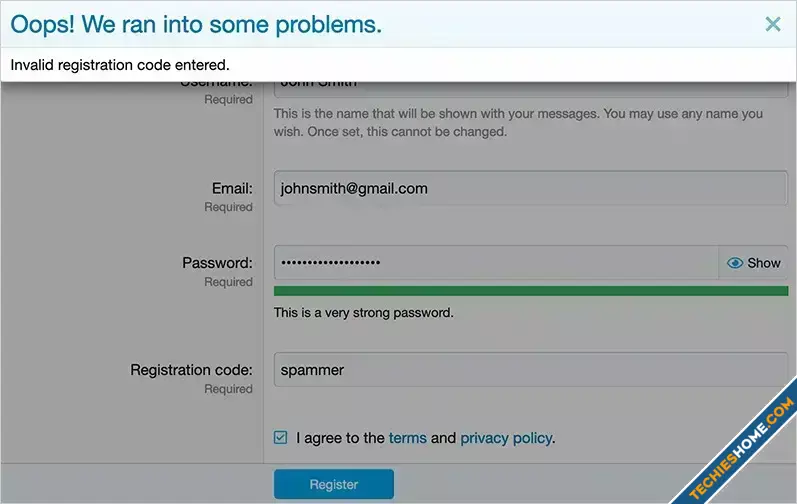Image resolution: width=797 pixels, height=504 pixels.
Task: Click the Invalid registration code error message
Action: click(x=120, y=65)
